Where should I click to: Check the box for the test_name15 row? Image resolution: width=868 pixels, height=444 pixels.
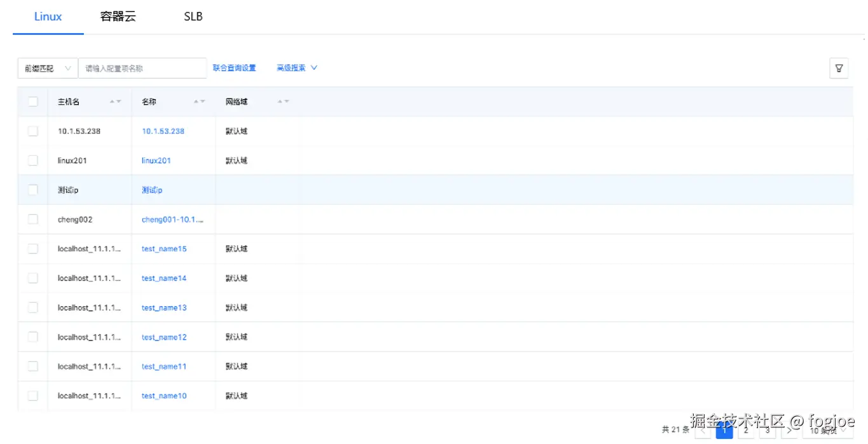[33, 249]
